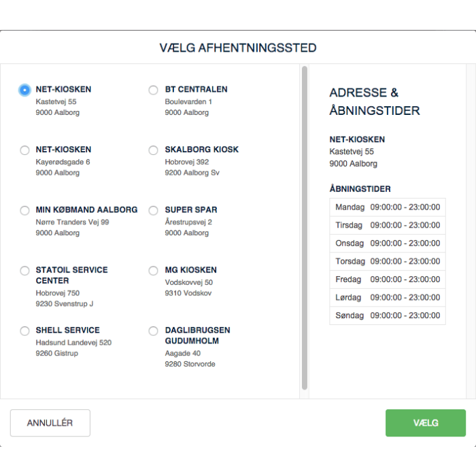Click address text Årestrupsvej 2
Viewport: 476px width, 476px height.
point(188,222)
